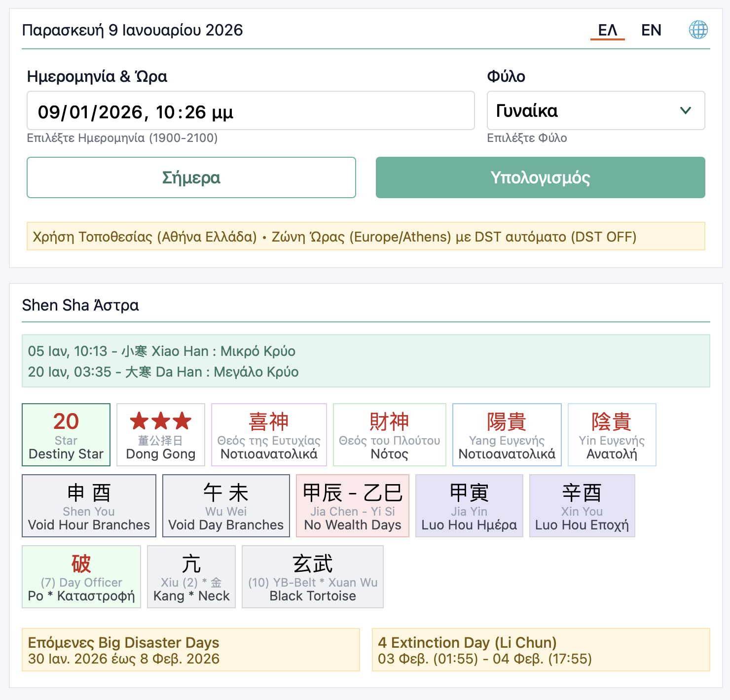Screen dimensions: 730x700
Task: Click the 陰貴 Yin Noble card
Action: [x=612, y=435]
